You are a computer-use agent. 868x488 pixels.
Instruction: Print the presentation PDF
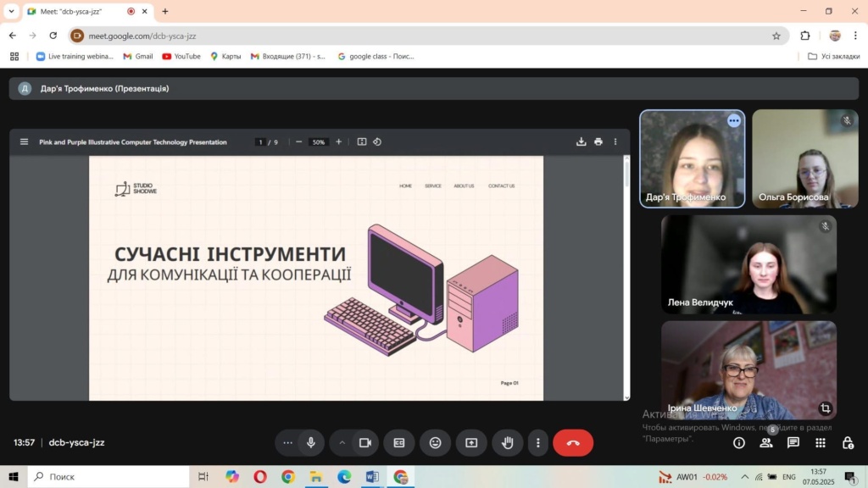(598, 142)
